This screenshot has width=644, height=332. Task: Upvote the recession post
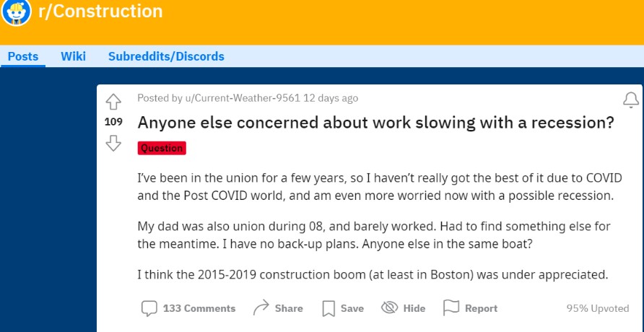pos(113,102)
